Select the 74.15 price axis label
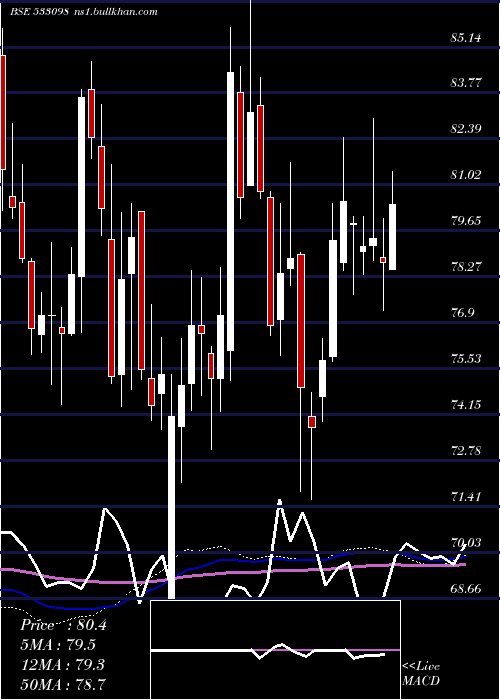 (x=466, y=404)
